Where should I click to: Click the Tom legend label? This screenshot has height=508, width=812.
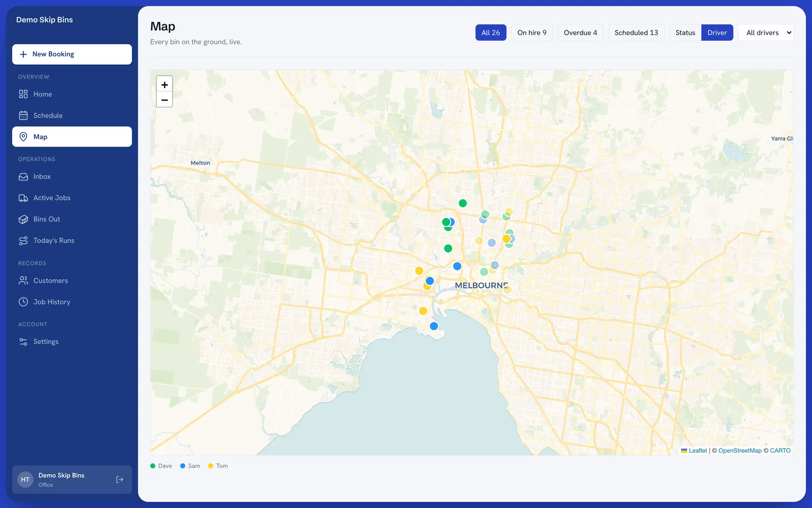[222, 466]
